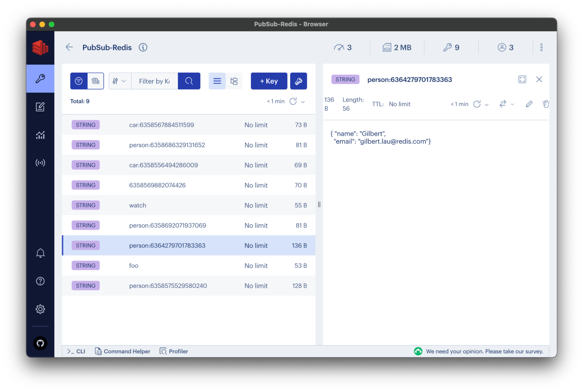The width and height of the screenshot is (583, 392).
Task: Open the Workbench sidebar icon
Action: point(40,107)
